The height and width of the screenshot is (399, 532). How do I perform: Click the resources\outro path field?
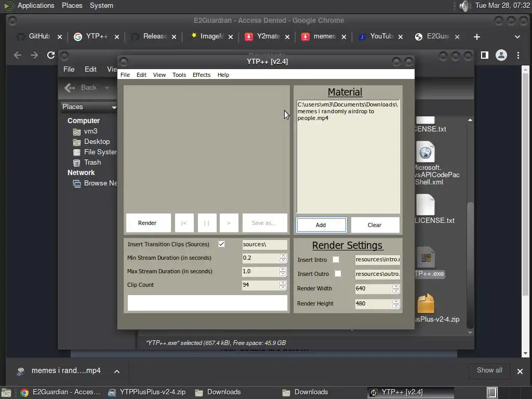[x=378, y=274]
